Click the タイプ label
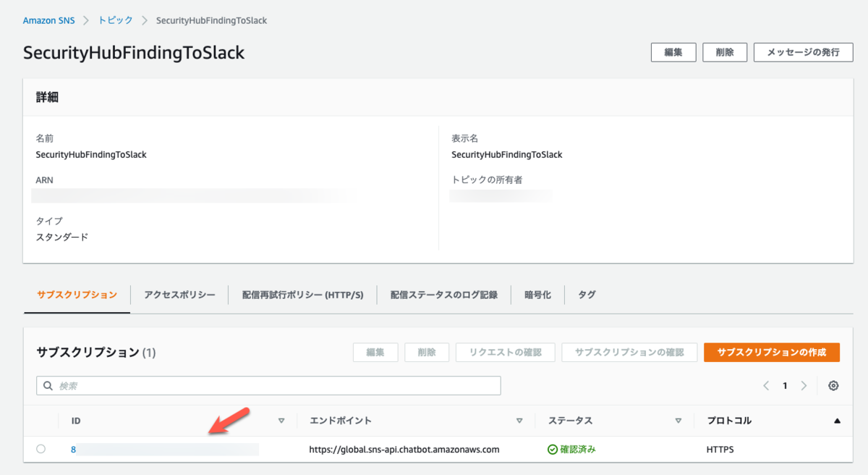The height and width of the screenshot is (475, 868). click(x=49, y=221)
